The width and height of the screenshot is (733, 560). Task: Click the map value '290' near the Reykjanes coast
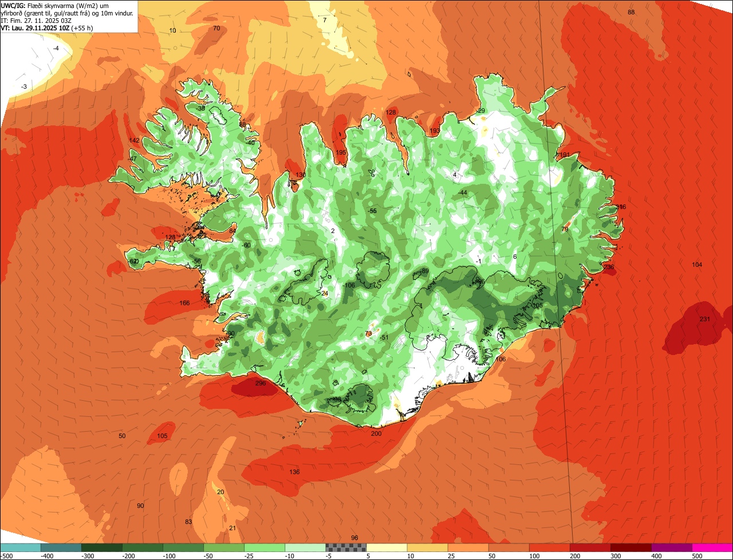pyautogui.click(x=230, y=334)
